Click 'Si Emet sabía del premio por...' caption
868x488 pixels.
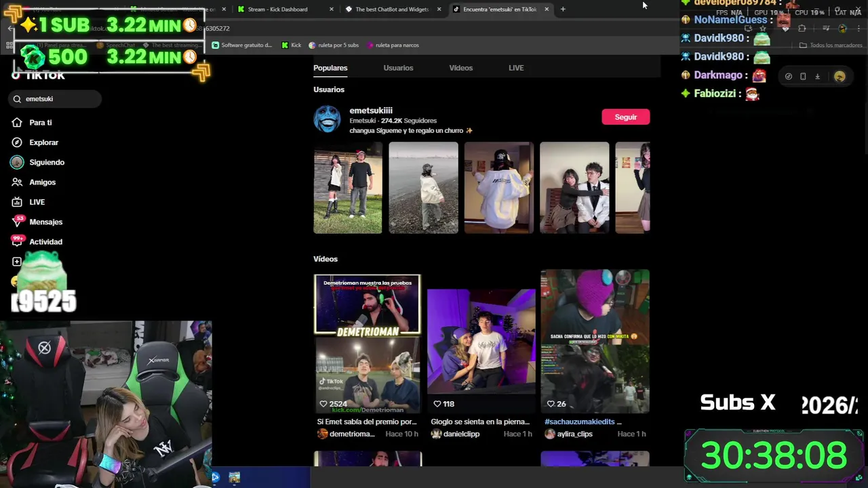point(367,422)
